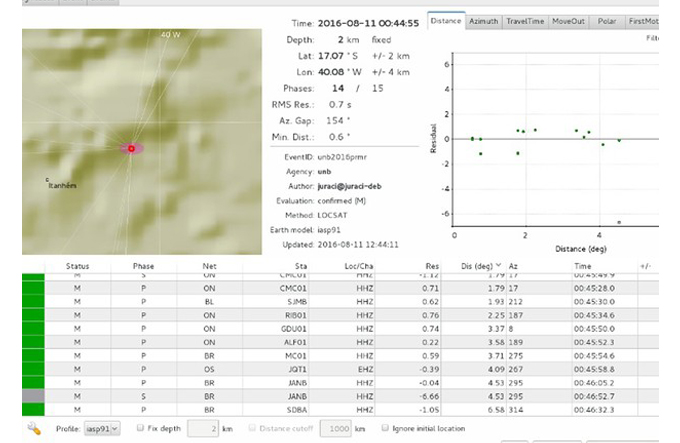
Task: Toggle the Distance cutoff checkbox
Action: (252, 428)
